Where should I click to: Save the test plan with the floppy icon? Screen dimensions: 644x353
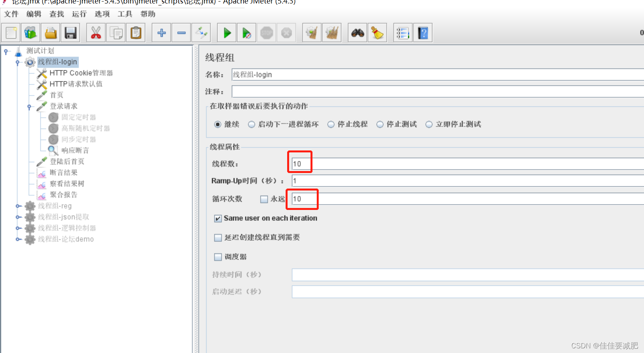point(70,33)
